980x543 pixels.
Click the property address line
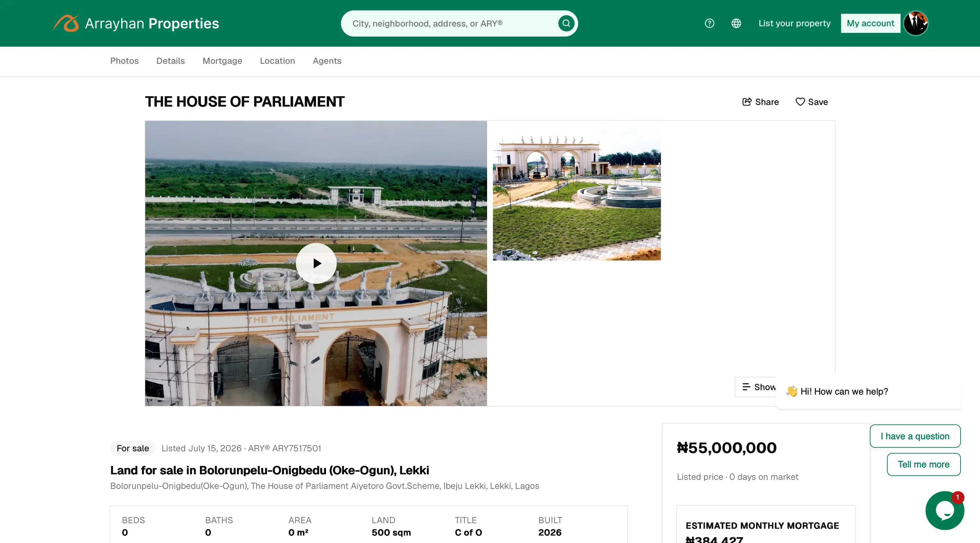[324, 486]
